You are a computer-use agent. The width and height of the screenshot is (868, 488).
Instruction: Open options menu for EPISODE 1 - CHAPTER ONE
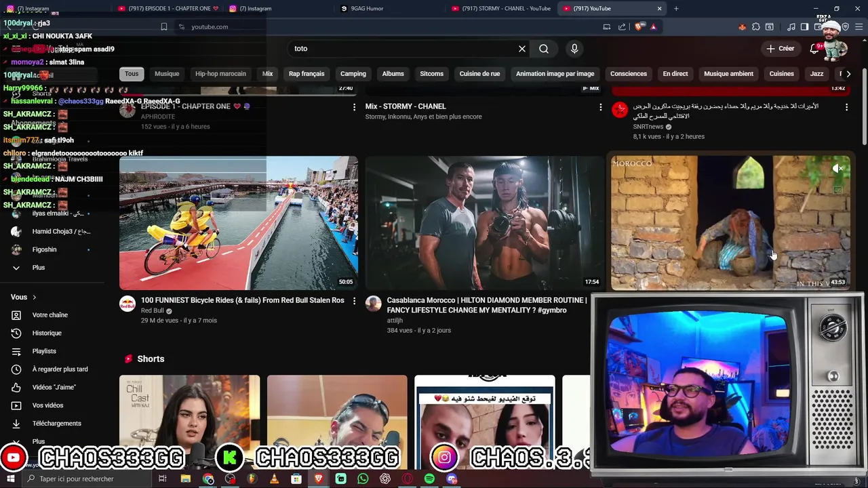pyautogui.click(x=354, y=107)
